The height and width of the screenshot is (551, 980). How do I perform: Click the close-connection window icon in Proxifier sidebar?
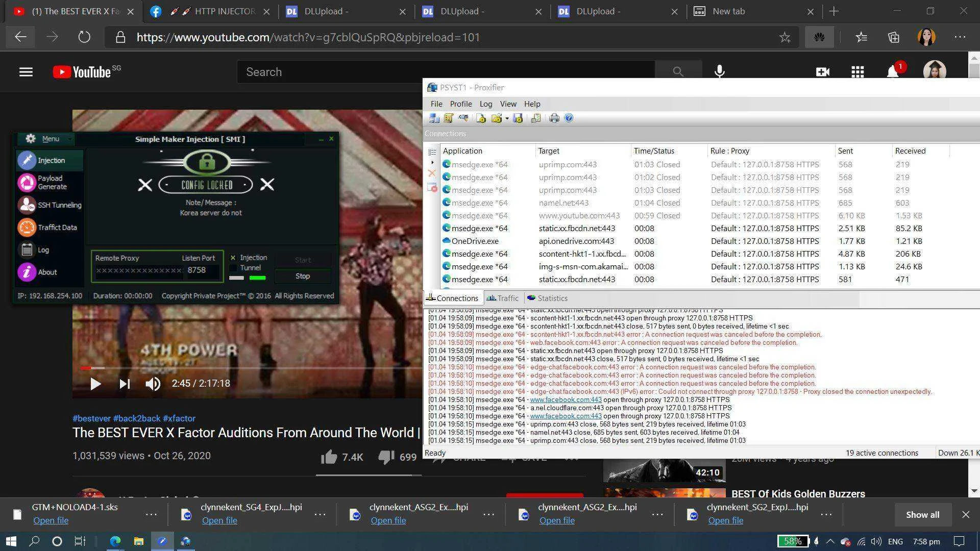432,187
